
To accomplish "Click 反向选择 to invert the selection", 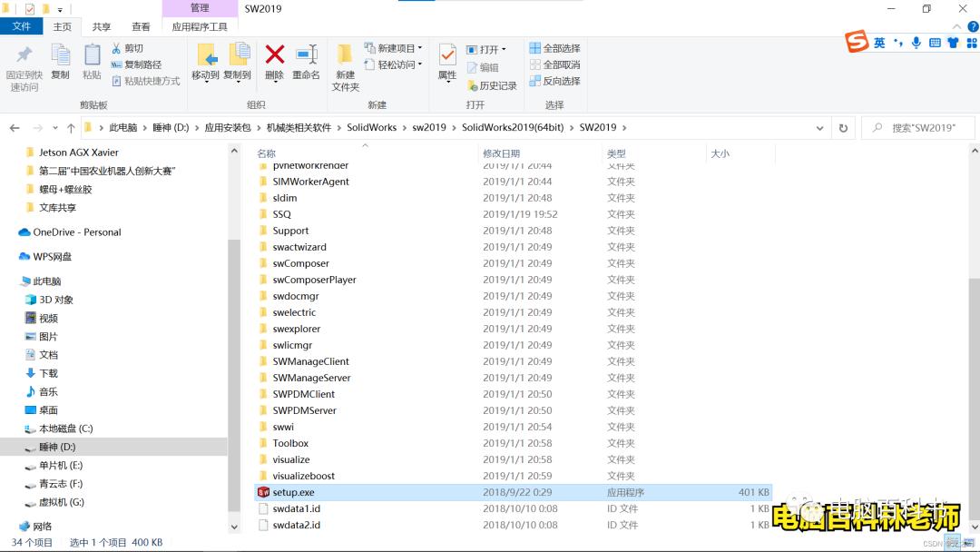I will tap(554, 80).
